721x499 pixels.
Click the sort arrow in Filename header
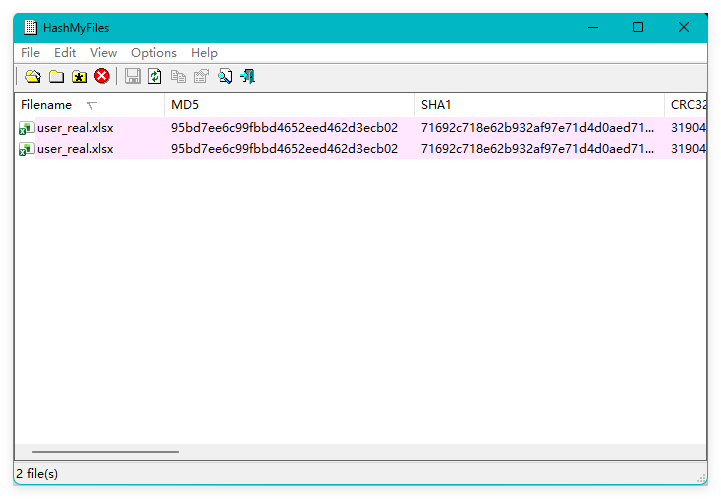92,106
